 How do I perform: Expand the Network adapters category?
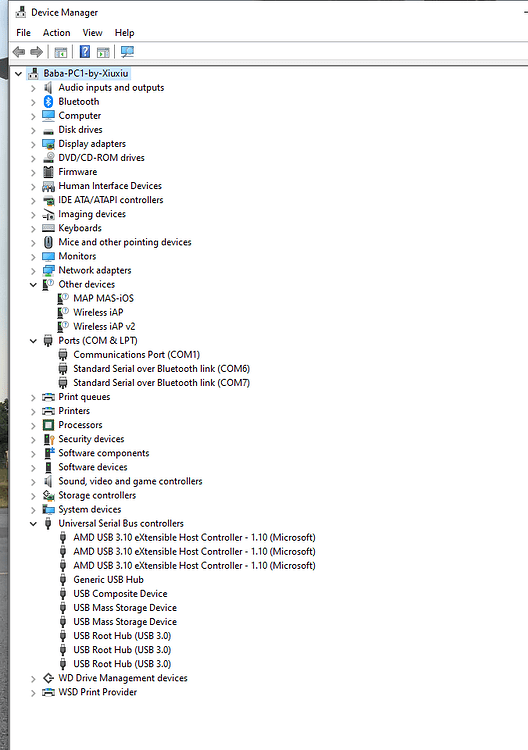[x=33, y=271]
